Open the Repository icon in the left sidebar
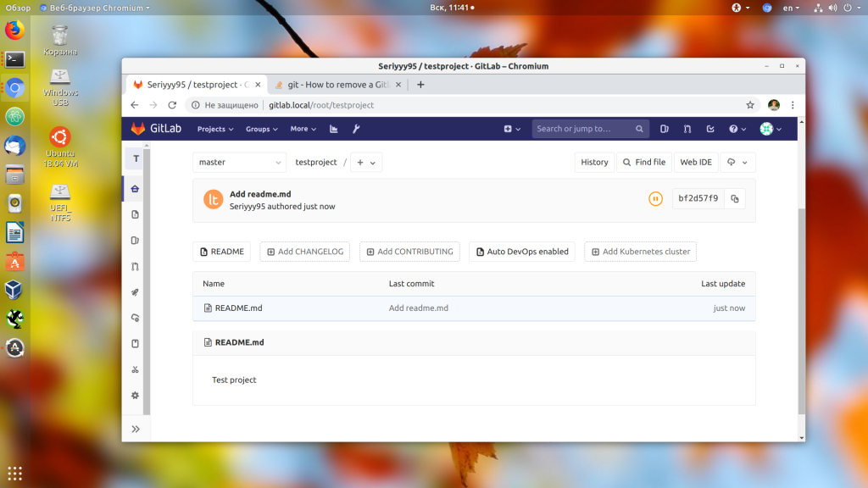Image resolution: width=868 pixels, height=488 pixels. pyautogui.click(x=135, y=214)
